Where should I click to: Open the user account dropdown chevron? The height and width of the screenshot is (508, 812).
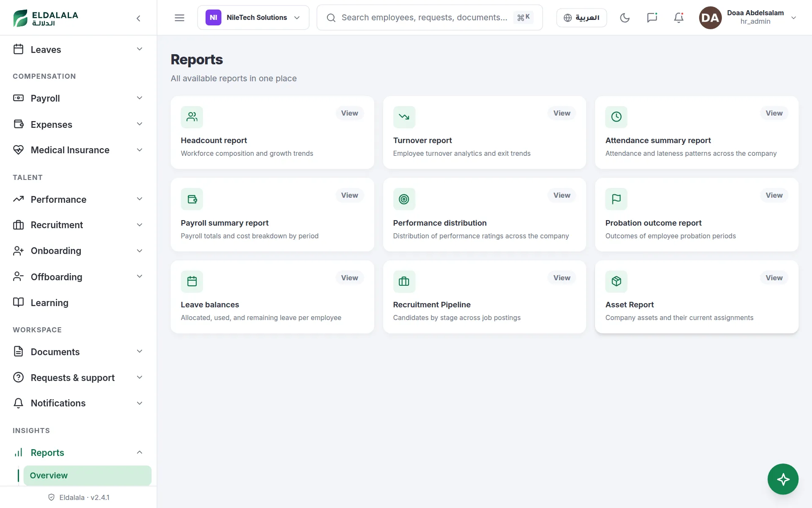pyautogui.click(x=793, y=18)
